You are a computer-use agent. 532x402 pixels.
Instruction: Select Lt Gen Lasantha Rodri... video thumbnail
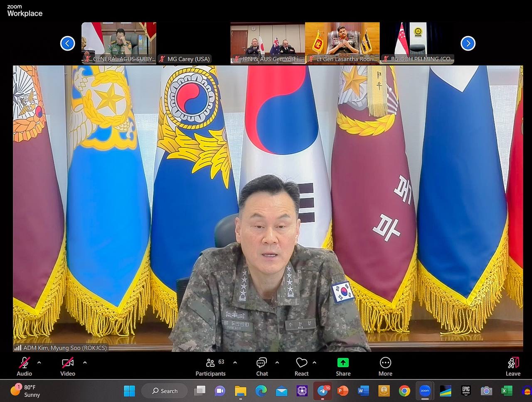click(x=342, y=42)
